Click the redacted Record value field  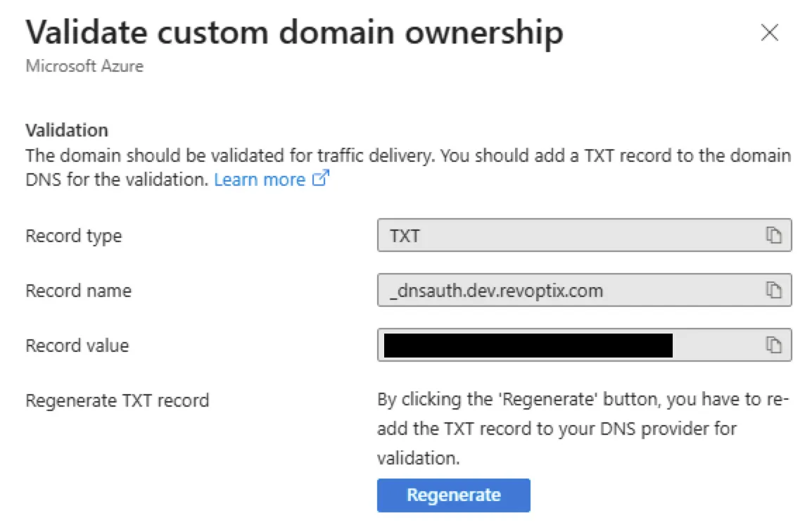click(x=528, y=345)
